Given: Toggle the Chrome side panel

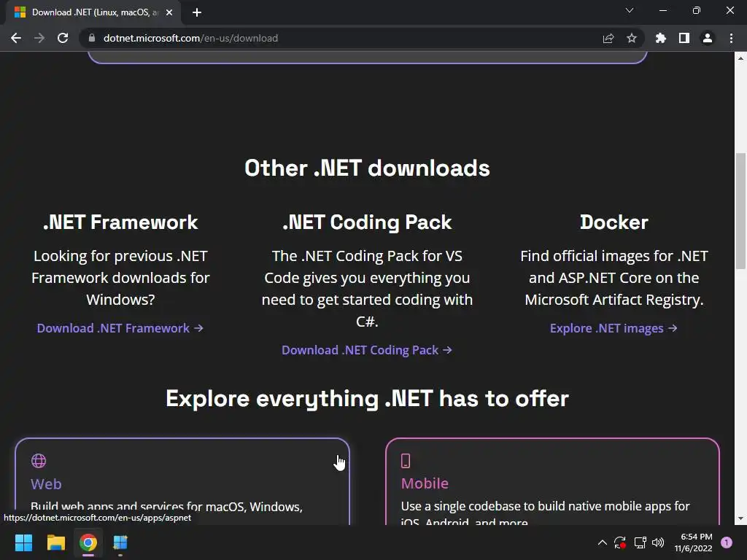Looking at the screenshot, I should click(684, 38).
